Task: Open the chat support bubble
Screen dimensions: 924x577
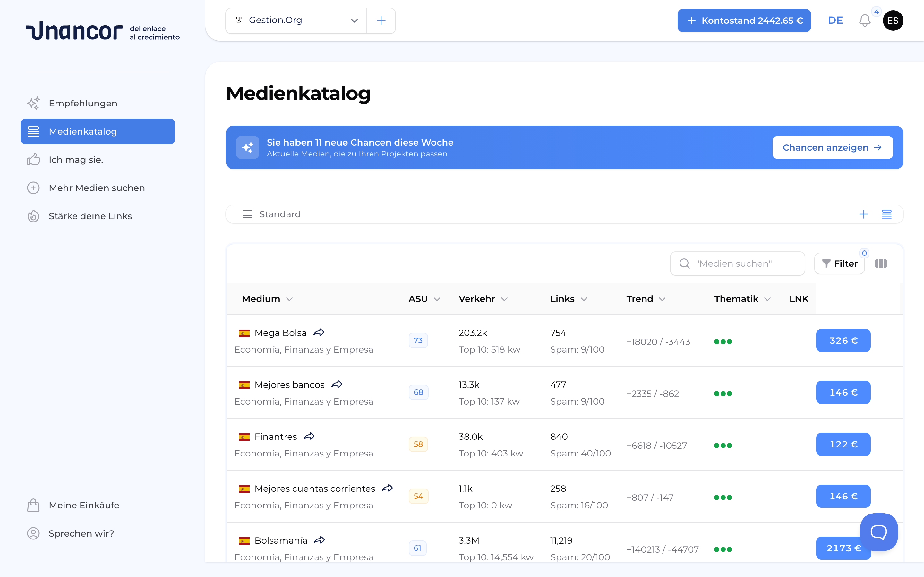Action: click(x=879, y=531)
